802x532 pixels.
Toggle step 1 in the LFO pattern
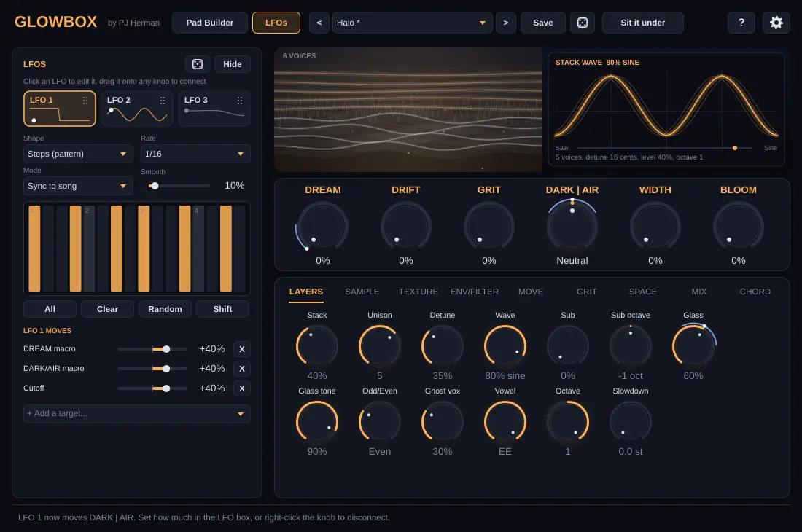point(34,249)
